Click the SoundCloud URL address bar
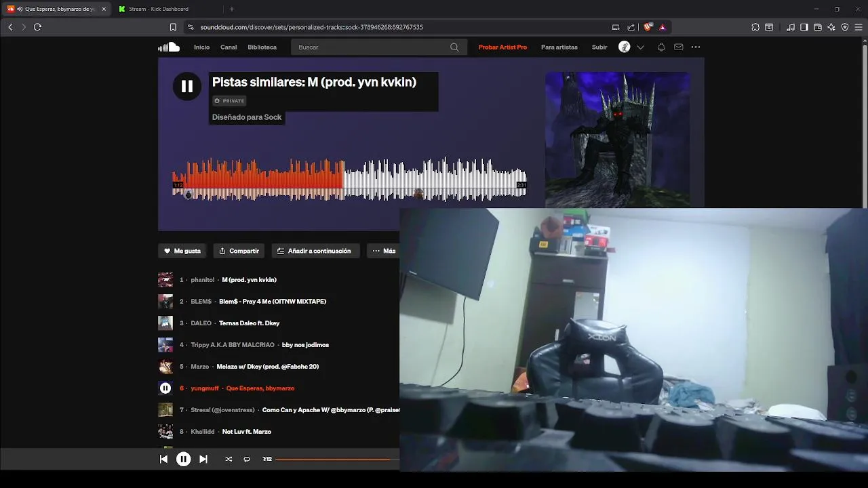Viewport: 868px width, 488px height. 312,27
